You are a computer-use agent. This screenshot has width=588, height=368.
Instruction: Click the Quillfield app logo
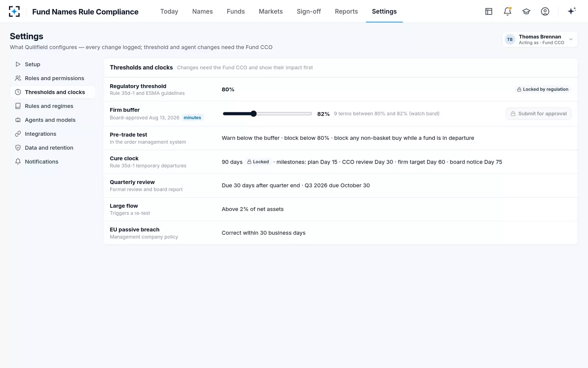(14, 11)
